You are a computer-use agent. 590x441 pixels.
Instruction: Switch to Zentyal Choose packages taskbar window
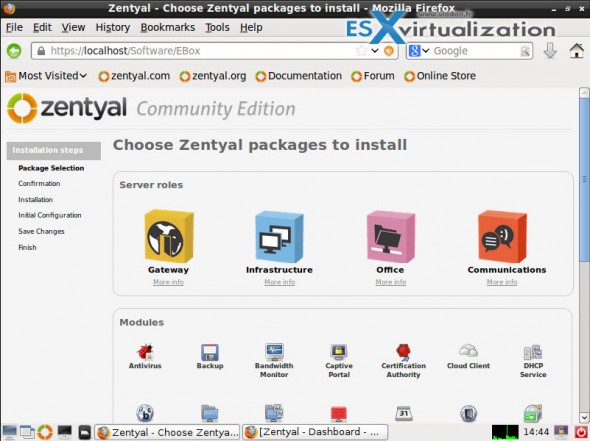(167, 432)
